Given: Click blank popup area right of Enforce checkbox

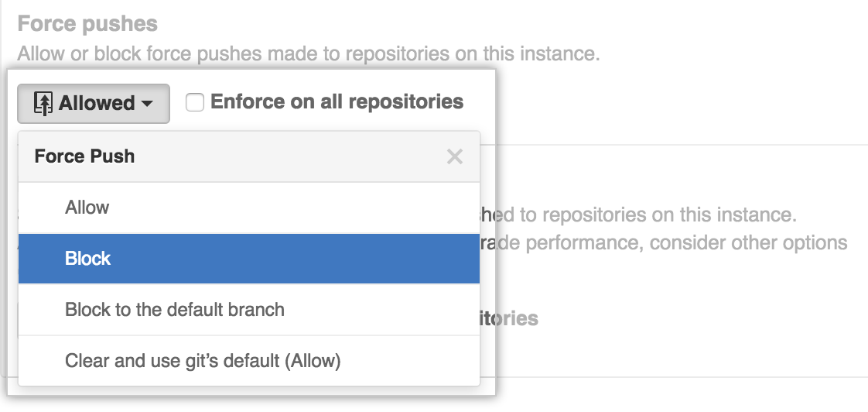Looking at the screenshot, I should [479, 102].
